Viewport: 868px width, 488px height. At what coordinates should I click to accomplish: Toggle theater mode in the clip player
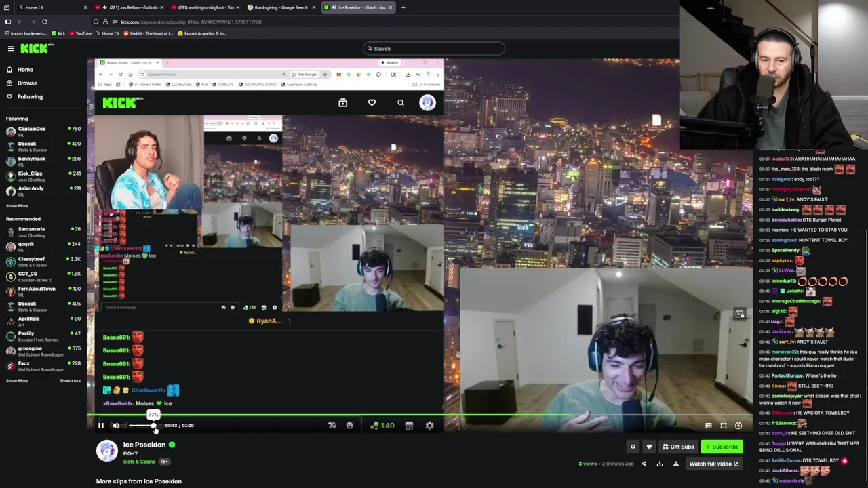point(709,426)
